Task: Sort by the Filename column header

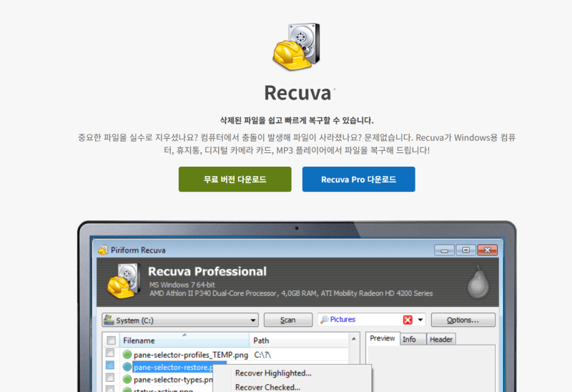Action: point(184,340)
